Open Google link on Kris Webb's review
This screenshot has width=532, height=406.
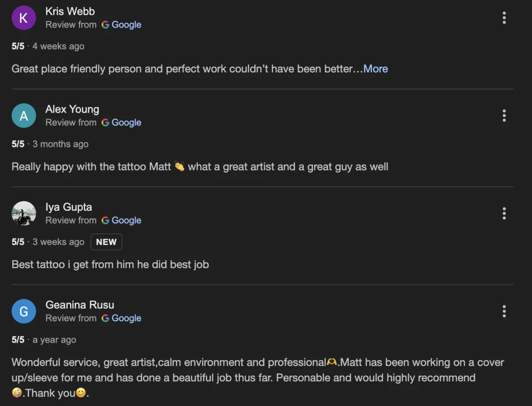point(121,25)
